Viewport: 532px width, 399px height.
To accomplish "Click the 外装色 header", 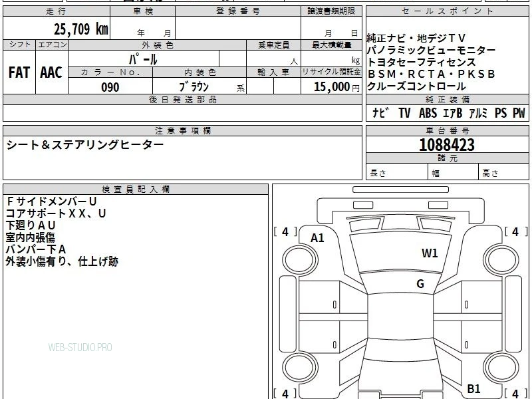I will click(x=158, y=45).
